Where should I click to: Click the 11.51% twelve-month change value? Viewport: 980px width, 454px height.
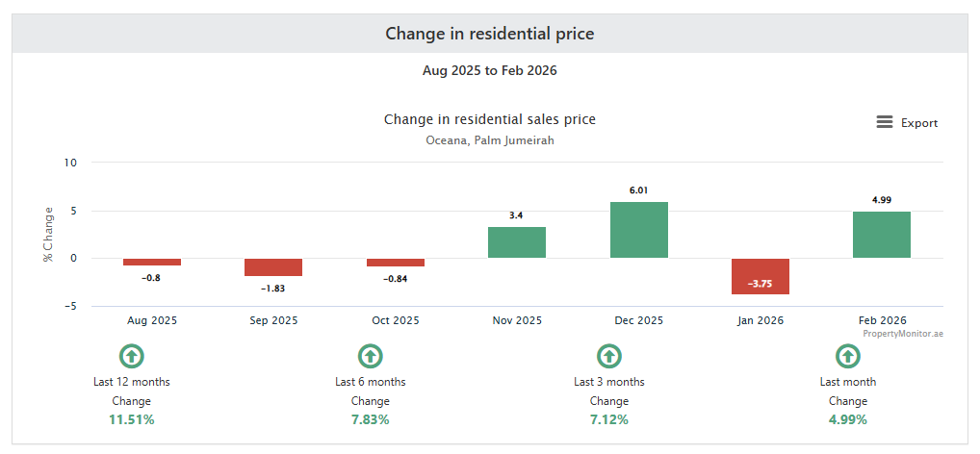pyautogui.click(x=132, y=419)
